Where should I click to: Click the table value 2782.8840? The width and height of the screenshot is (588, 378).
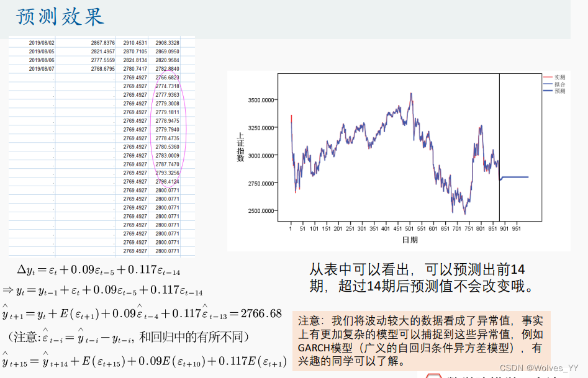(x=167, y=69)
